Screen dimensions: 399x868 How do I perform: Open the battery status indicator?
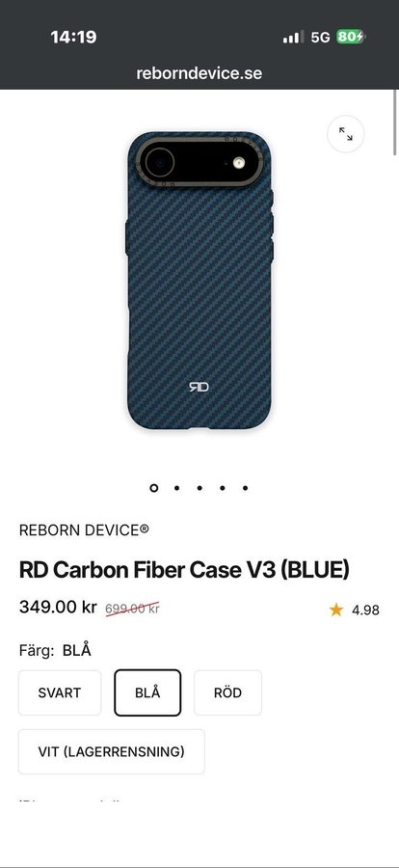[350, 37]
